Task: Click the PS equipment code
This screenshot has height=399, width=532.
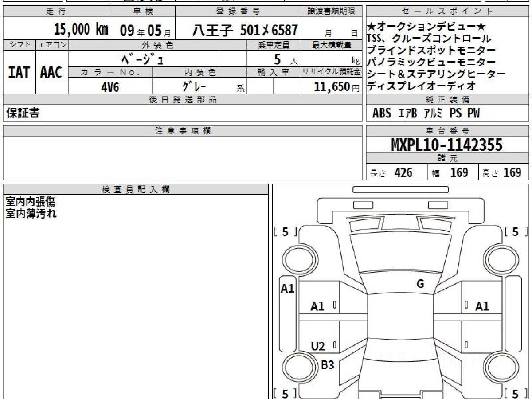Action: [x=455, y=113]
